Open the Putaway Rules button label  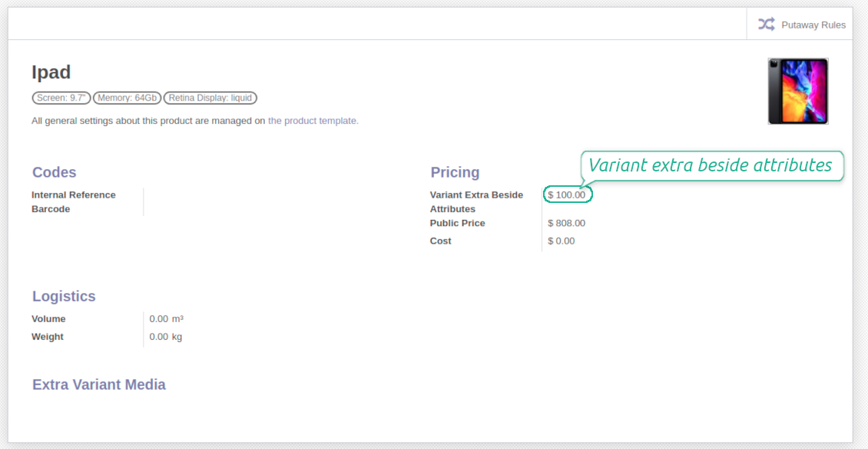[x=813, y=25]
